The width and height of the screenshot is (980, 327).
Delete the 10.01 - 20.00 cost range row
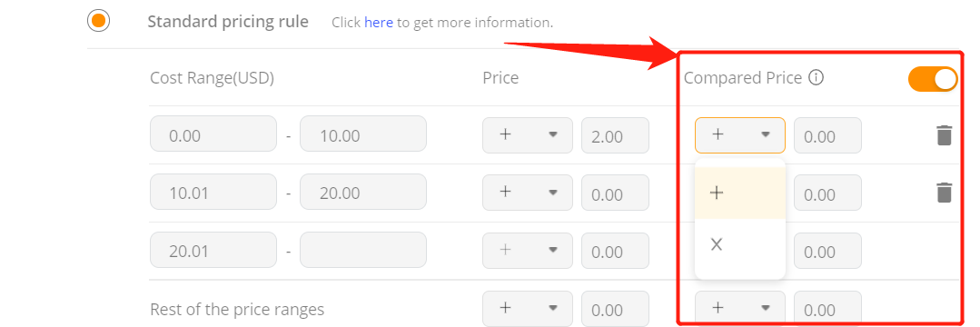coord(944,193)
